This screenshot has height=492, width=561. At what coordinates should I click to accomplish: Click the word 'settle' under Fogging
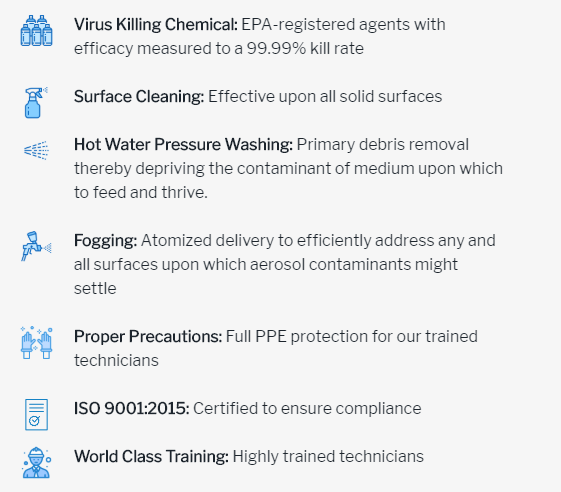point(95,288)
